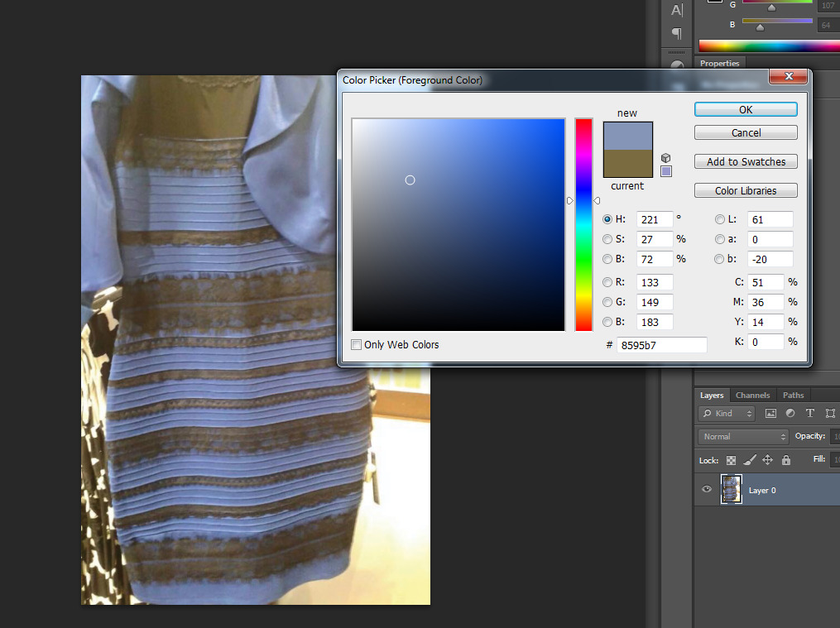Click the lock position icon
840x628 pixels.
pyautogui.click(x=767, y=460)
